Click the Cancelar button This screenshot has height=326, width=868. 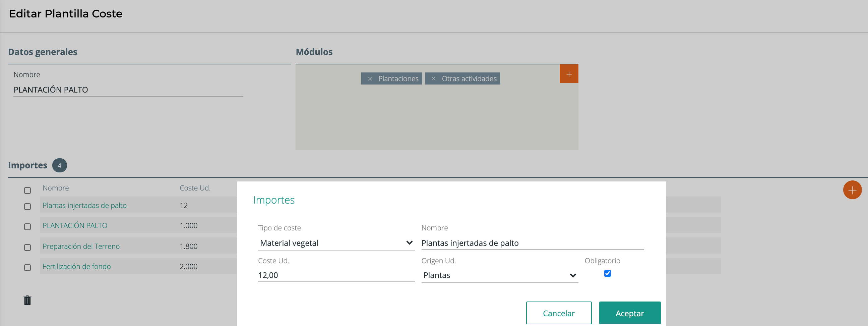pos(558,313)
